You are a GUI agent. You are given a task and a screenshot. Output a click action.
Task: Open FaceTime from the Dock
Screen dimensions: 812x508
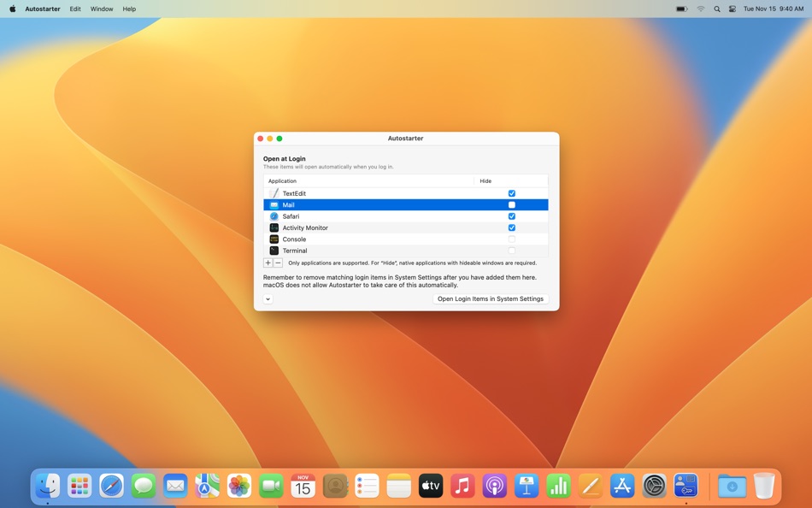(271, 487)
